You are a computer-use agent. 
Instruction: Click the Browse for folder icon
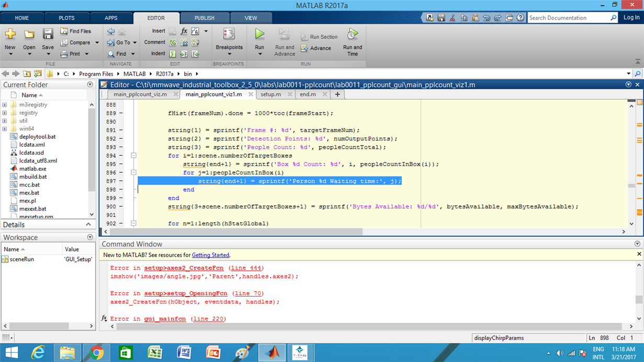pos(38,74)
